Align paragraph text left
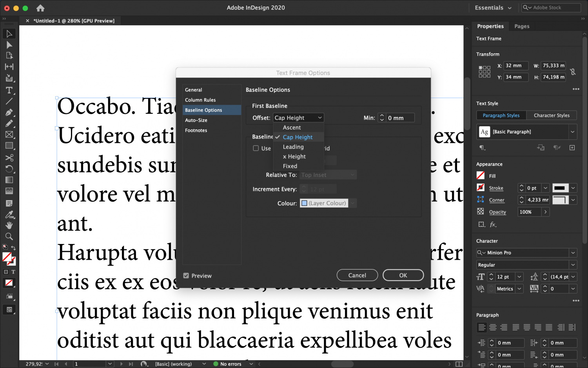Viewport: 588px width, 368px height. click(x=482, y=327)
